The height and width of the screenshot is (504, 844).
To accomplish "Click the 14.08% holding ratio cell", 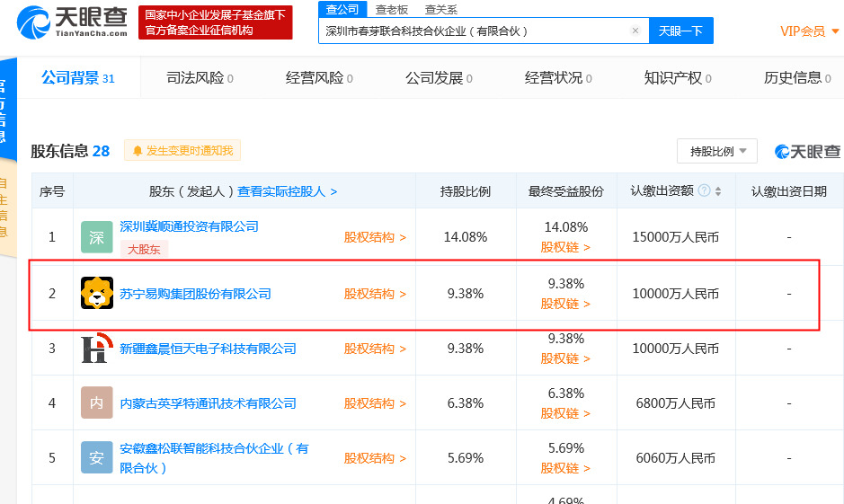I will pos(466,237).
